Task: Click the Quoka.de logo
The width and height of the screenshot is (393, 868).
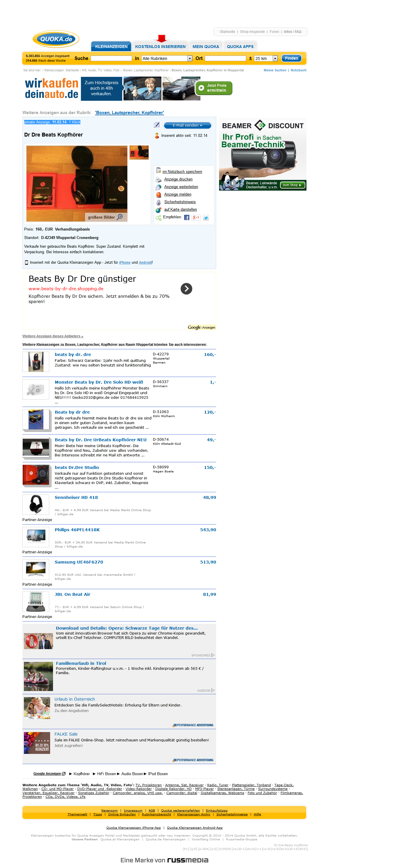Action: pyautogui.click(x=56, y=39)
